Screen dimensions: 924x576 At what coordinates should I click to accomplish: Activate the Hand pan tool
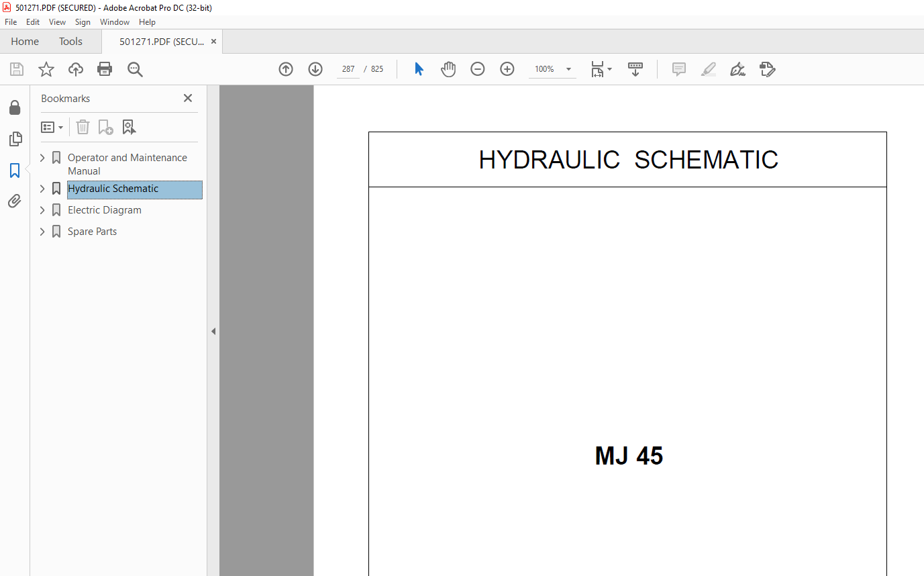coord(448,69)
